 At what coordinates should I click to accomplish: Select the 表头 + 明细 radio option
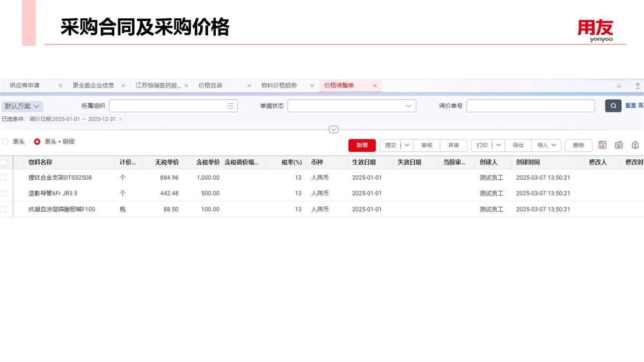point(38,142)
